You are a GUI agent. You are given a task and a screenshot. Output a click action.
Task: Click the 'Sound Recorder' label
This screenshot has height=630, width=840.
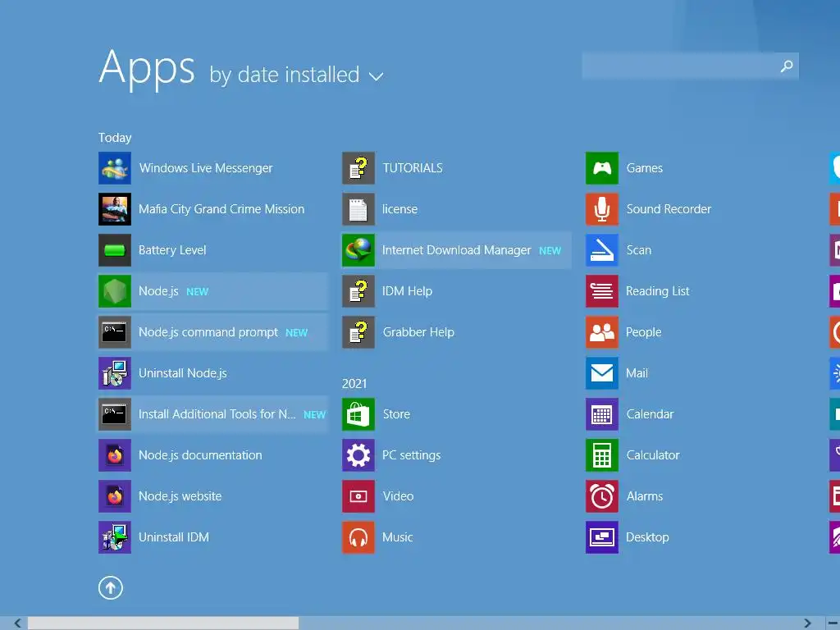(x=669, y=209)
